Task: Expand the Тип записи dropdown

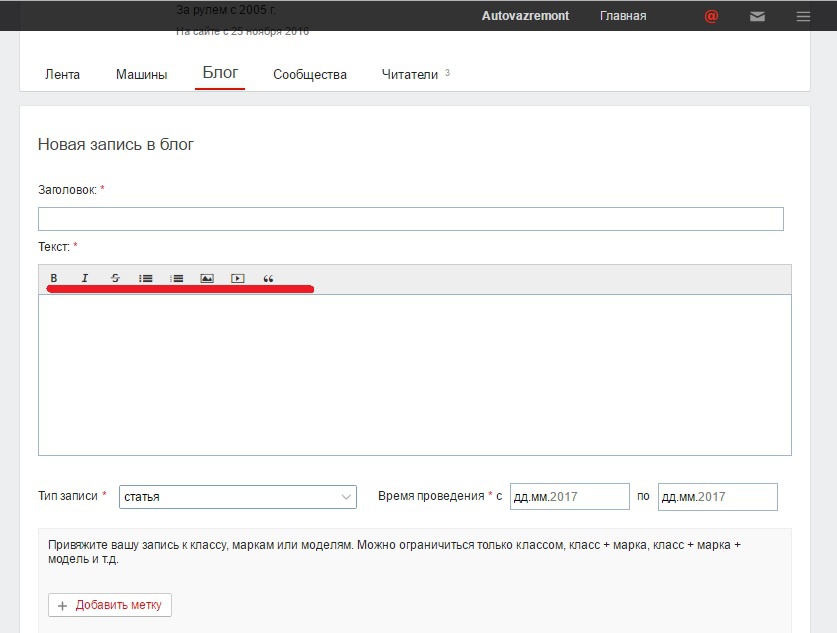Action: [x=238, y=497]
